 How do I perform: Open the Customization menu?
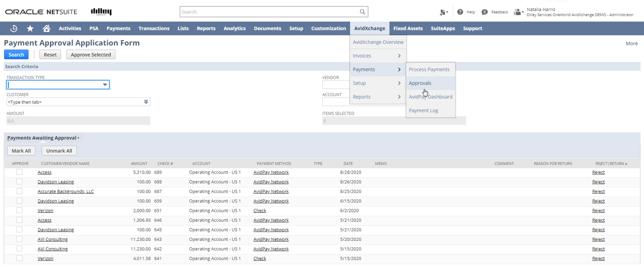(x=329, y=28)
